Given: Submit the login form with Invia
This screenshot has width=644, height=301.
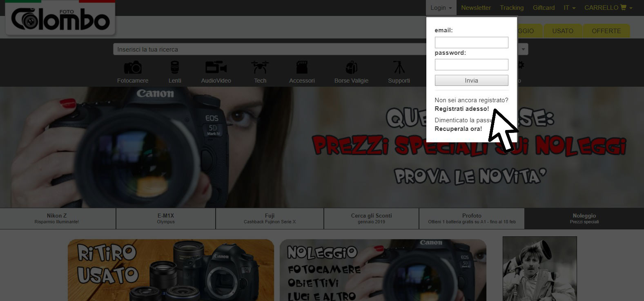Looking at the screenshot, I should (x=471, y=81).
